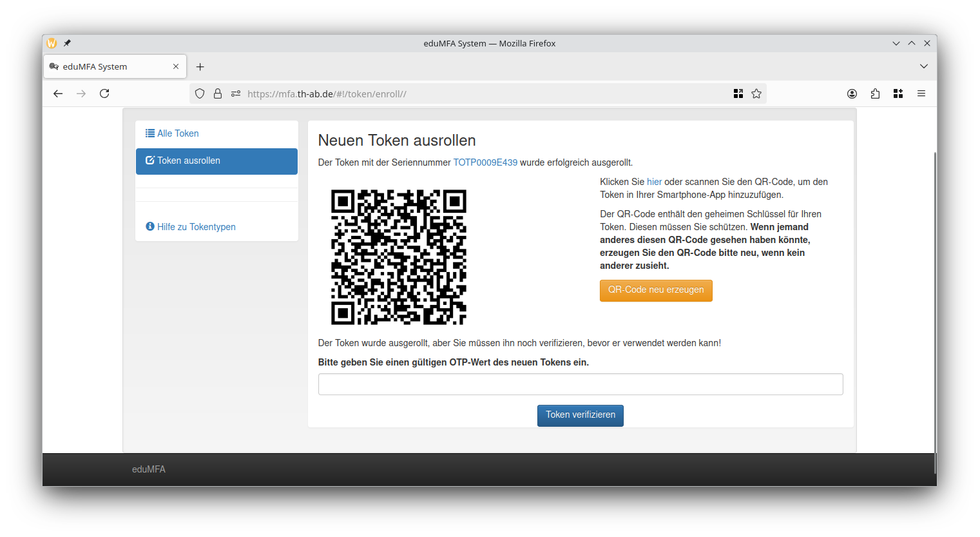Reload the page with the refresh icon
Viewport: 980px width, 537px height.
click(104, 93)
